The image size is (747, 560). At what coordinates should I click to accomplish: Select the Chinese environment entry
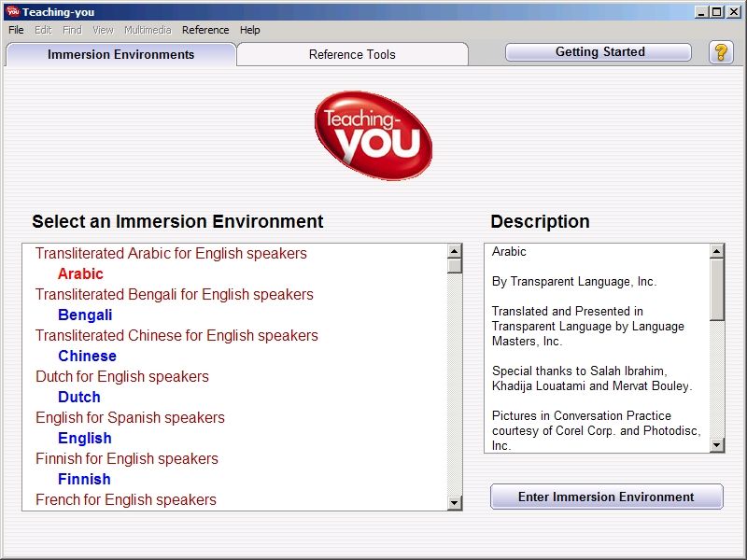(x=87, y=356)
